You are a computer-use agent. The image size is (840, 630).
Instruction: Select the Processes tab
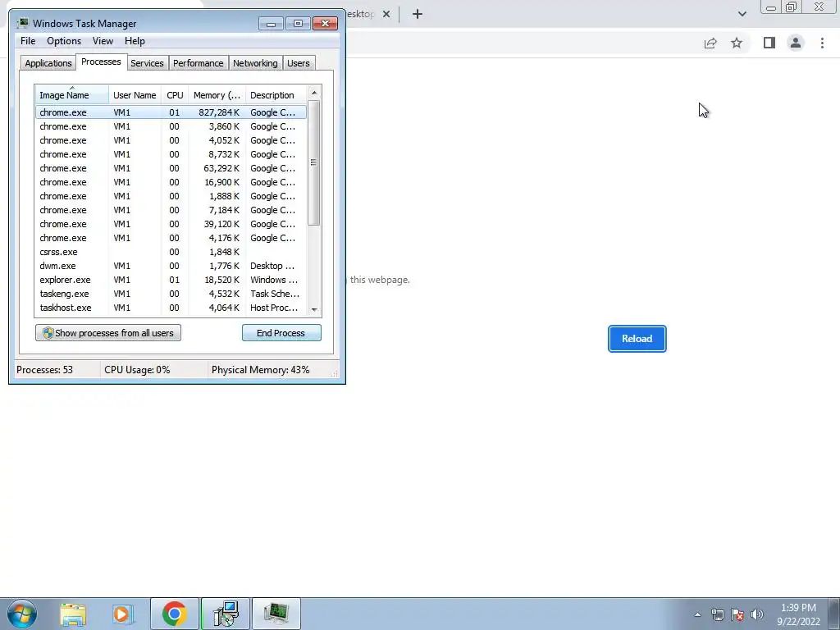coord(101,62)
